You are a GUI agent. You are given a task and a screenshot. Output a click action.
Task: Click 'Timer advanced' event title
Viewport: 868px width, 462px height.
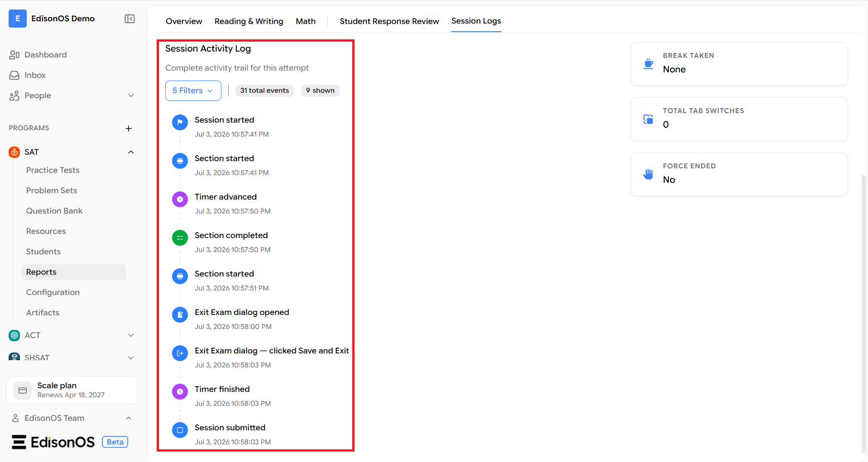pos(225,197)
